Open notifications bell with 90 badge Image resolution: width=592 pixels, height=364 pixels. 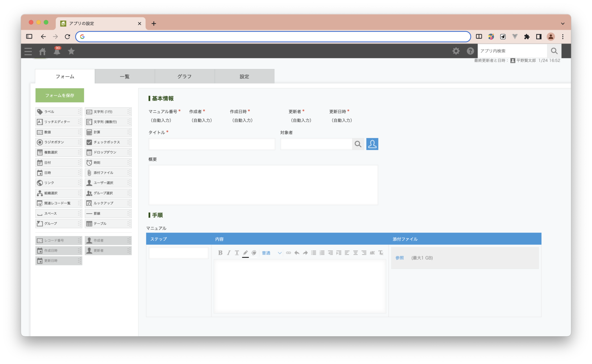[x=57, y=51]
